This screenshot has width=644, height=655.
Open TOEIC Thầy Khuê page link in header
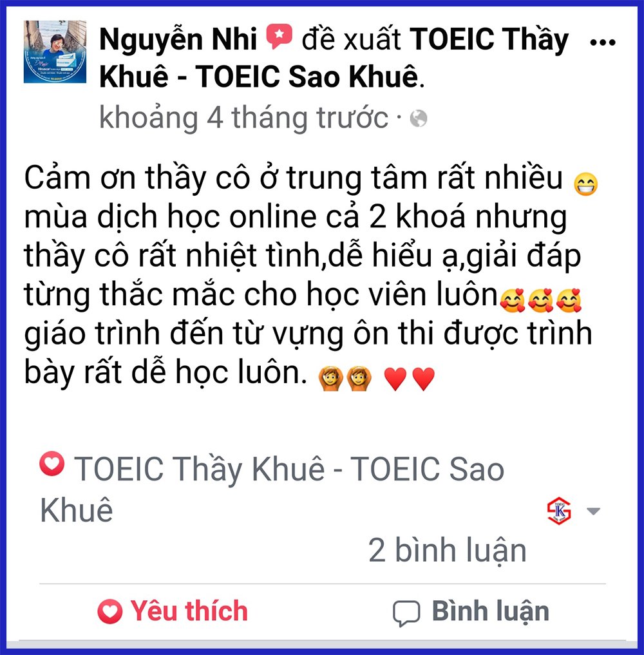(334, 58)
